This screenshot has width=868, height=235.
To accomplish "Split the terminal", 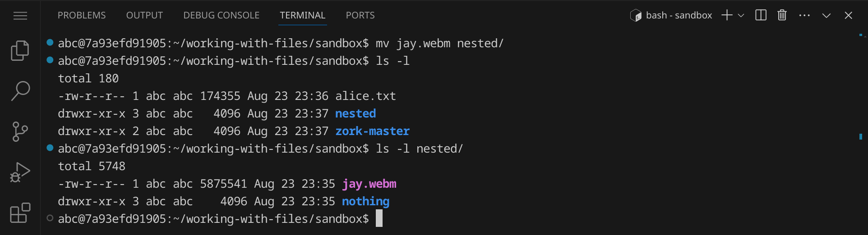I will click(x=761, y=15).
